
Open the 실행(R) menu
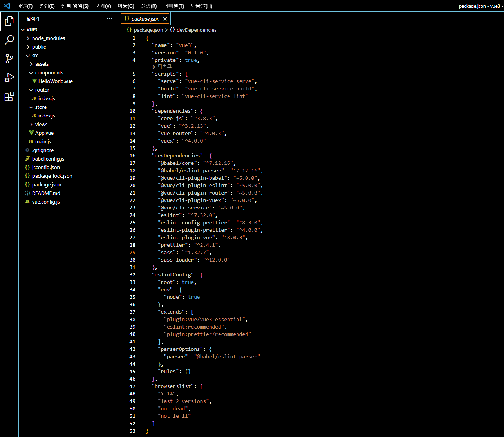pyautogui.click(x=149, y=6)
